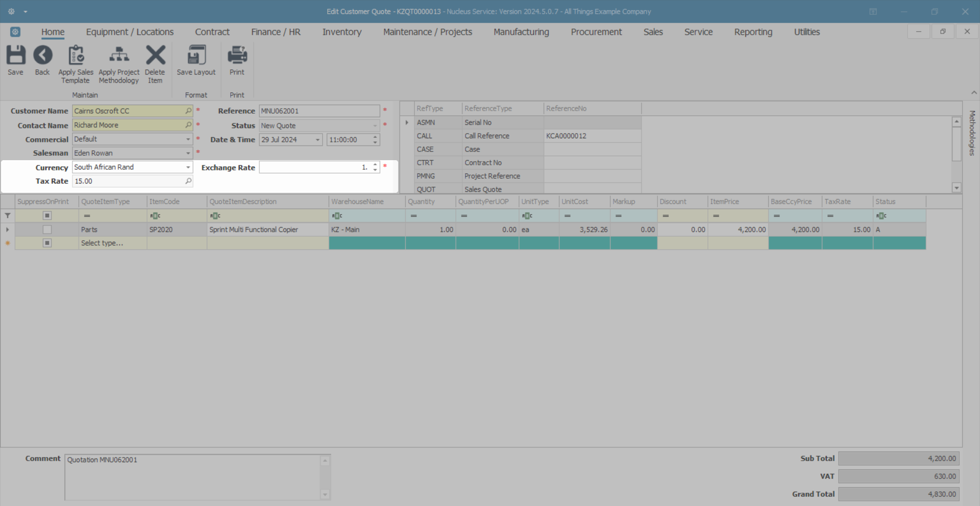Open the Methodologies side panel

[x=972, y=133]
